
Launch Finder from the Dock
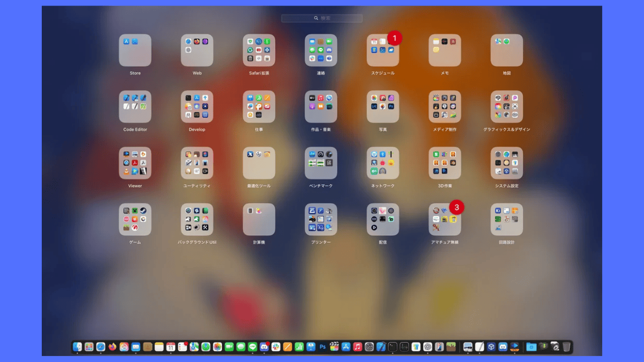coord(77,346)
